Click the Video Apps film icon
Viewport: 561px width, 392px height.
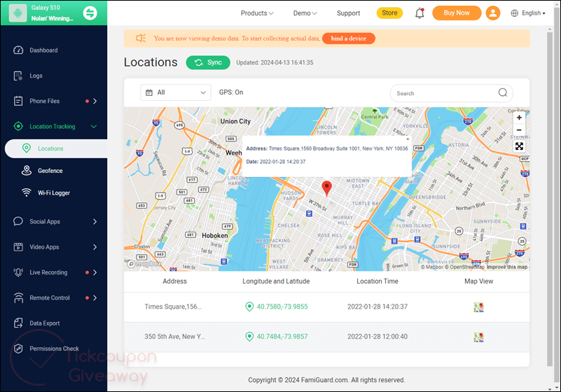[x=18, y=247]
